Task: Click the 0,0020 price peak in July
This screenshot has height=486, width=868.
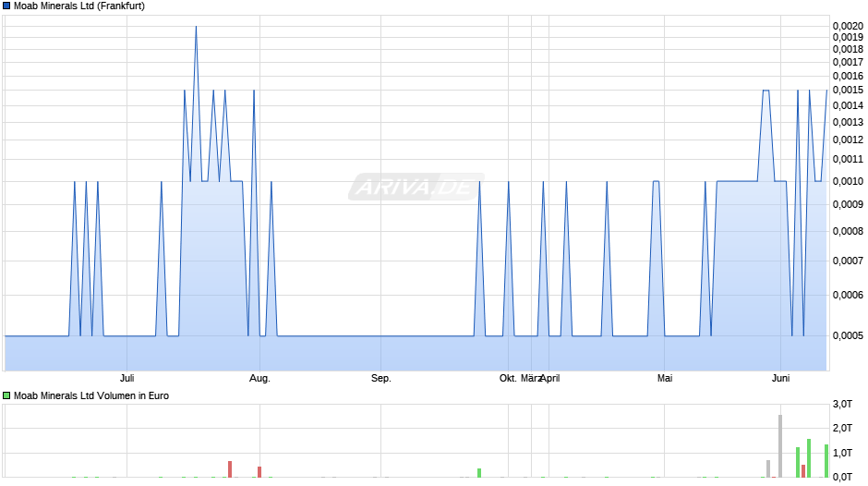Action: pyautogui.click(x=196, y=27)
